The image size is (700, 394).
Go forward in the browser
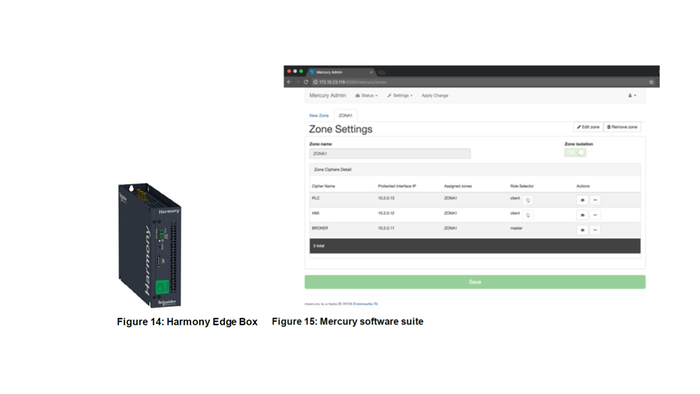pyautogui.click(x=297, y=82)
